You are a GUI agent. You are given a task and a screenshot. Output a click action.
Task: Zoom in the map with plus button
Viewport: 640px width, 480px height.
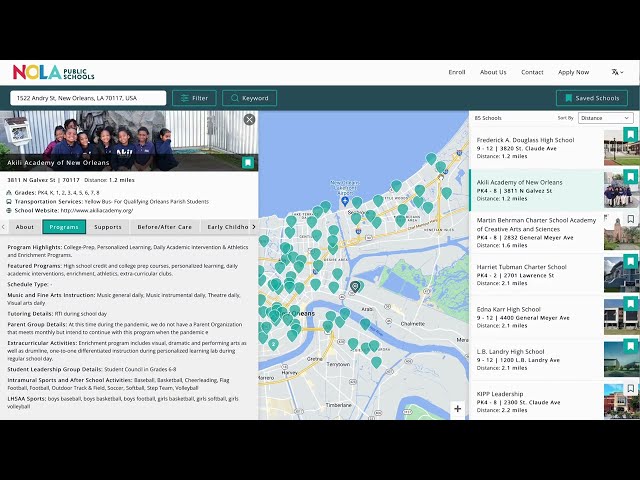(458, 409)
